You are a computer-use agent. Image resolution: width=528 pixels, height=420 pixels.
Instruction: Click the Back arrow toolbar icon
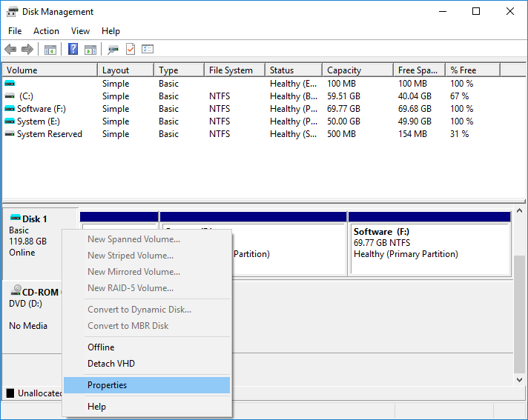10,50
